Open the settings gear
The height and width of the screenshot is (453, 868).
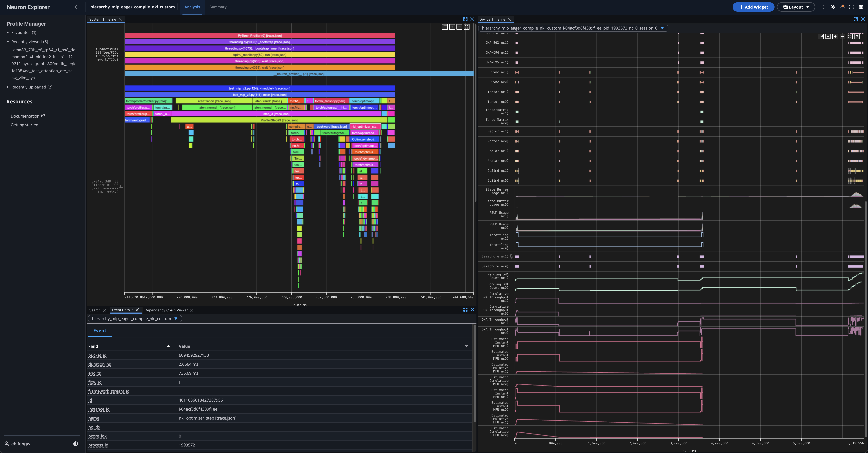[861, 7]
